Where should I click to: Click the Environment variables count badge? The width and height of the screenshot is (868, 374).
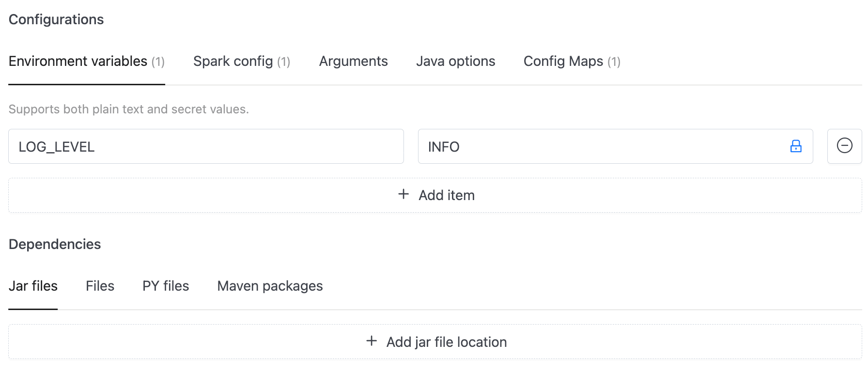pos(158,62)
